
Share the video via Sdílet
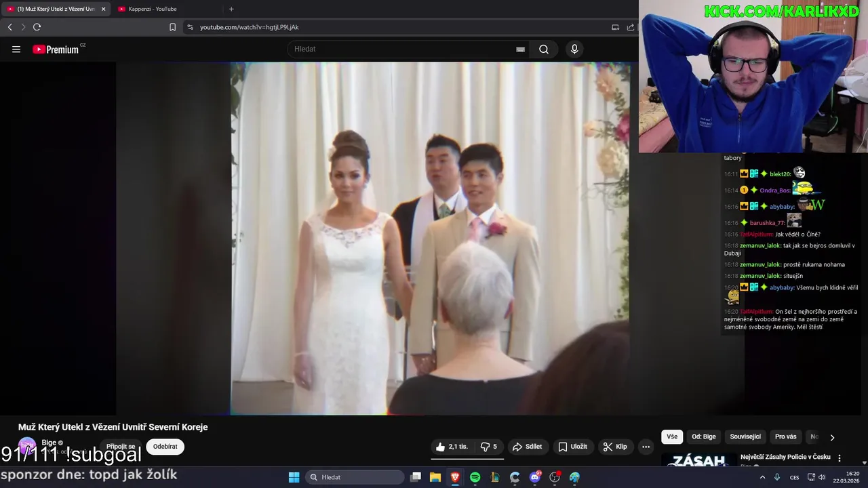click(527, 447)
